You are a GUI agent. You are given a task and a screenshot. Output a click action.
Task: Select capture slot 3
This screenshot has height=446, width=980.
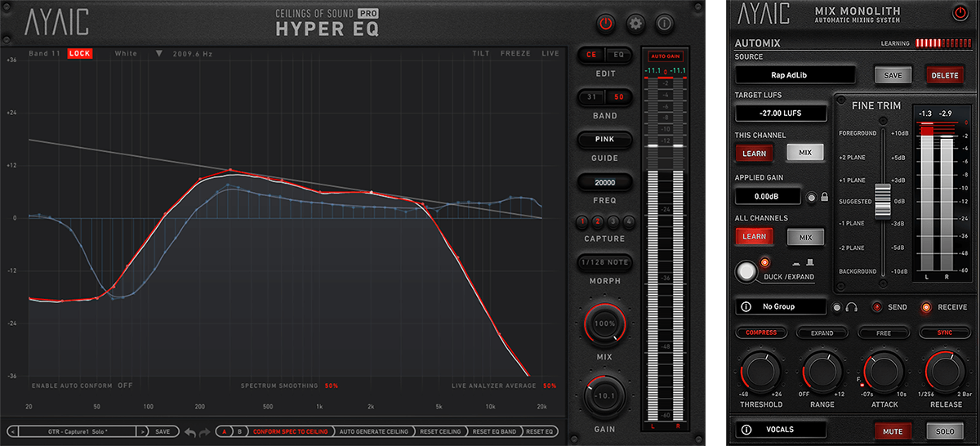point(612,221)
